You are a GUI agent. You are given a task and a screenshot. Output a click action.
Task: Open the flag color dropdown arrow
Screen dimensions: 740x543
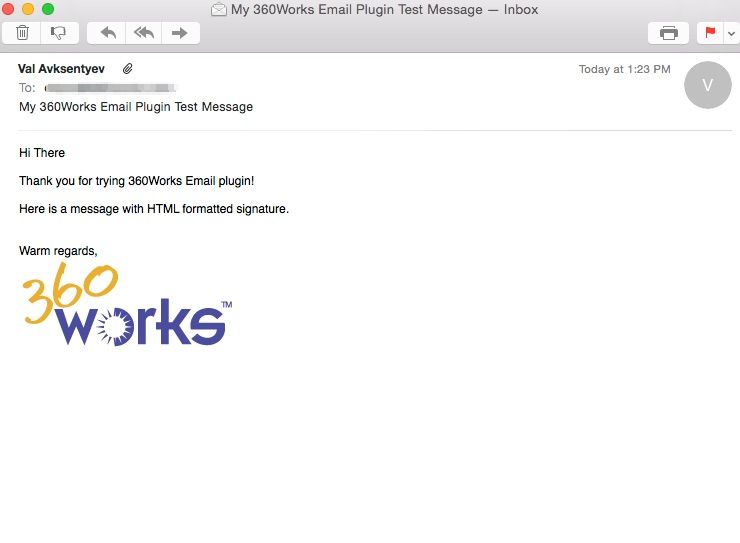pyautogui.click(x=732, y=33)
